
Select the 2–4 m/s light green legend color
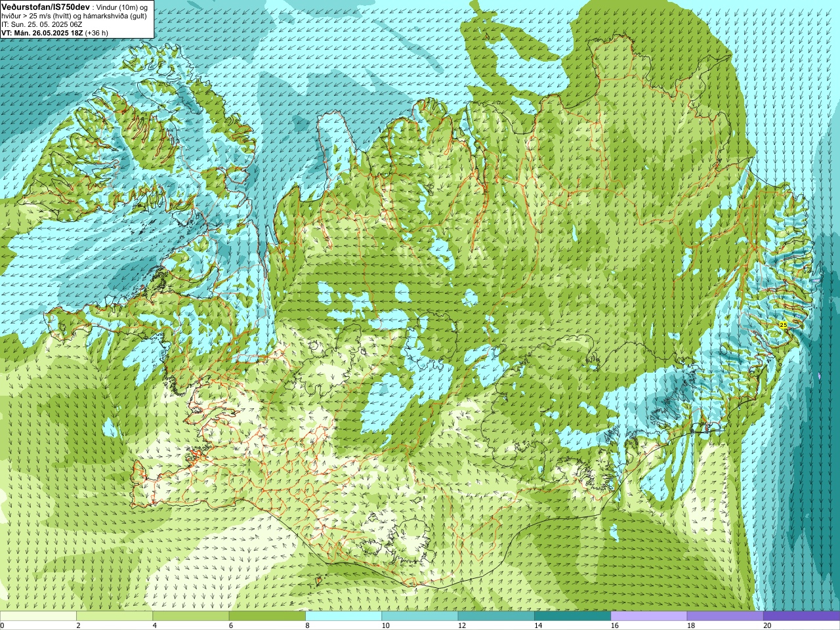[114, 616]
